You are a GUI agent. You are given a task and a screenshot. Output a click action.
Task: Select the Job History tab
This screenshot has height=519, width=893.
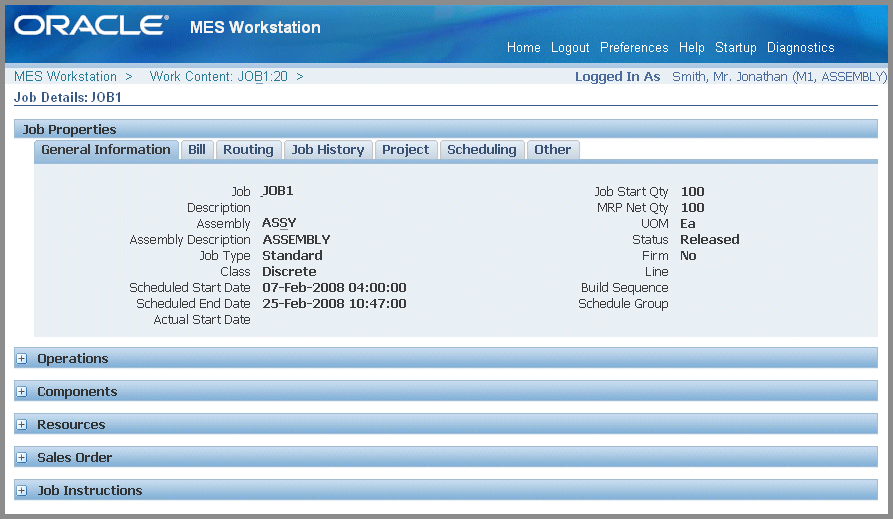(328, 150)
